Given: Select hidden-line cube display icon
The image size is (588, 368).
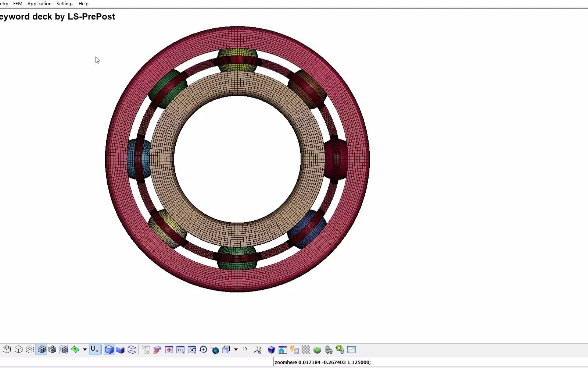Looking at the screenshot, I should pyautogui.click(x=7, y=350).
